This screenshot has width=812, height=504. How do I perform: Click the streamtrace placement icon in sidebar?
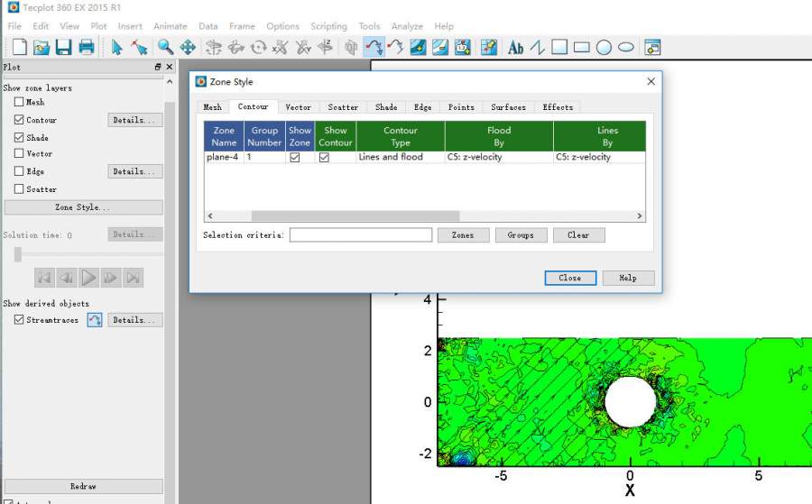pos(94,320)
